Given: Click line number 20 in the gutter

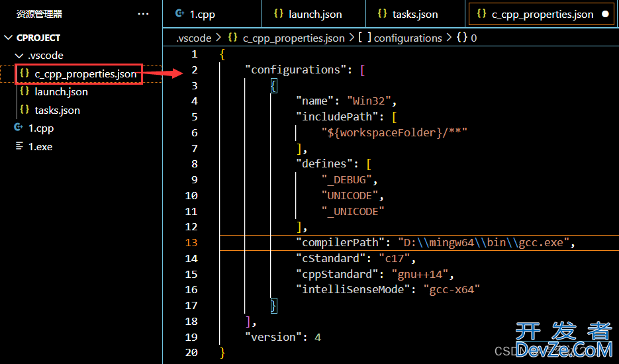Looking at the screenshot, I should click(x=191, y=352).
